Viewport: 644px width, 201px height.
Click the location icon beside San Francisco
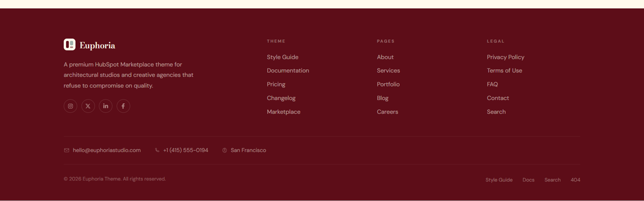[225, 150]
